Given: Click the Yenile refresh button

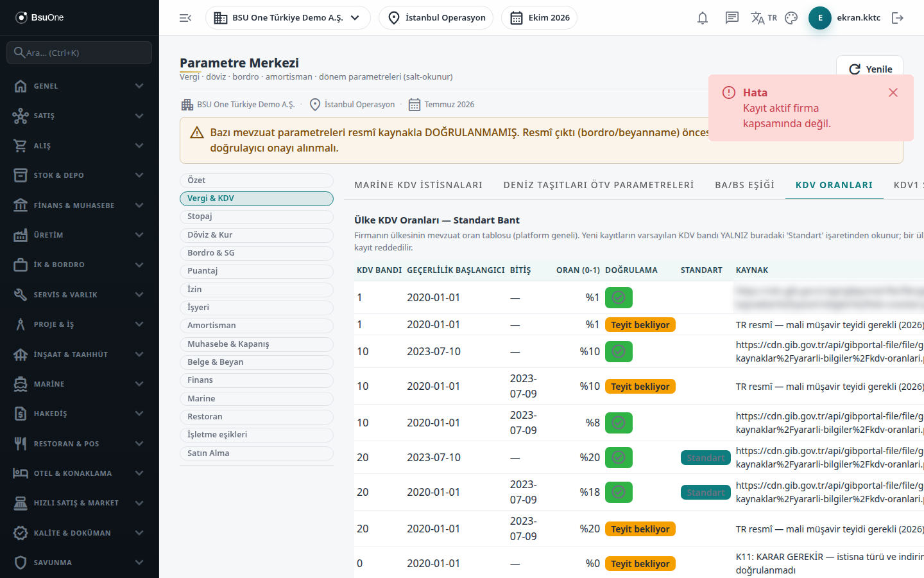Looking at the screenshot, I should pyautogui.click(x=870, y=69).
